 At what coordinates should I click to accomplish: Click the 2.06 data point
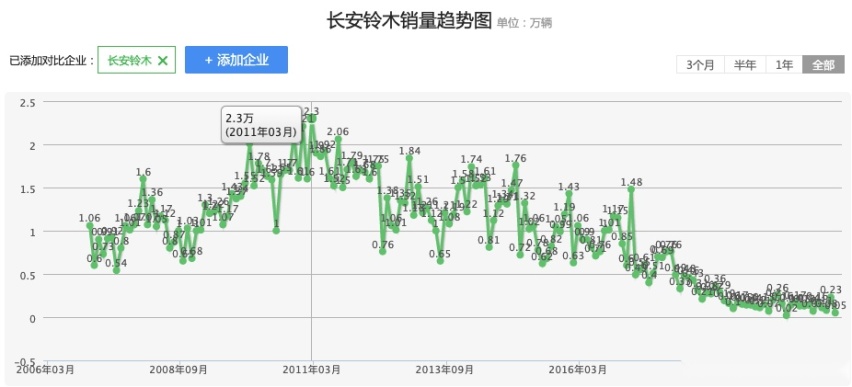338,139
